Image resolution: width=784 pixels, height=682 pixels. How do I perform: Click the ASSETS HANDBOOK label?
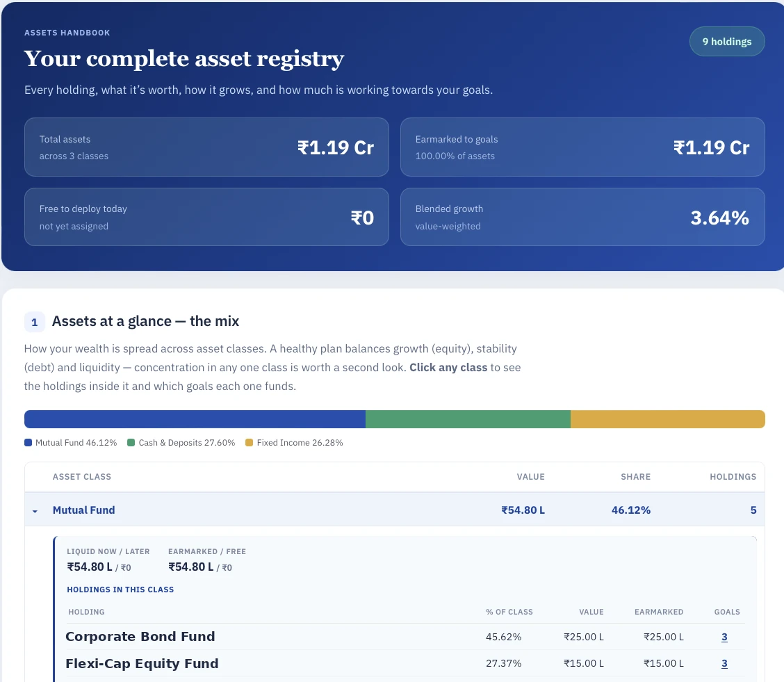pyautogui.click(x=67, y=33)
